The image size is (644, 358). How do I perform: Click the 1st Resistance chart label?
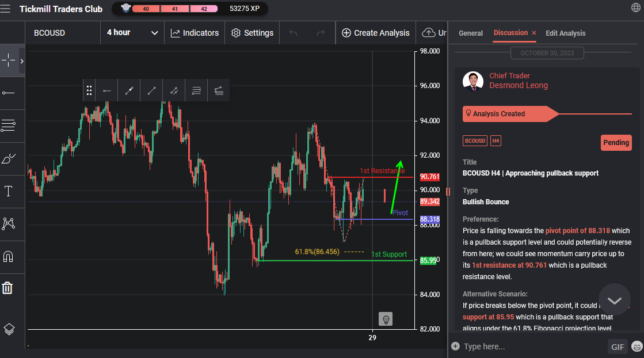pos(382,171)
